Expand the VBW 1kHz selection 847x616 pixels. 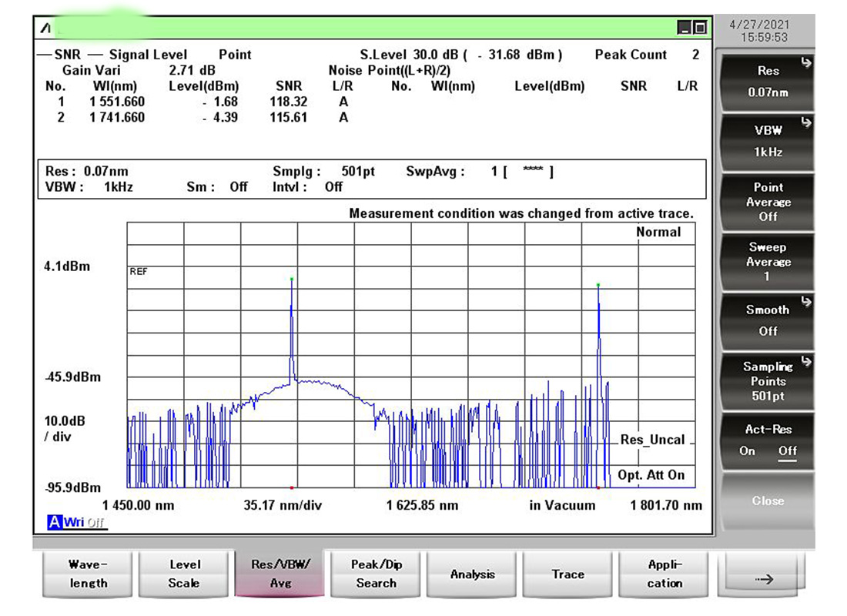(767, 141)
